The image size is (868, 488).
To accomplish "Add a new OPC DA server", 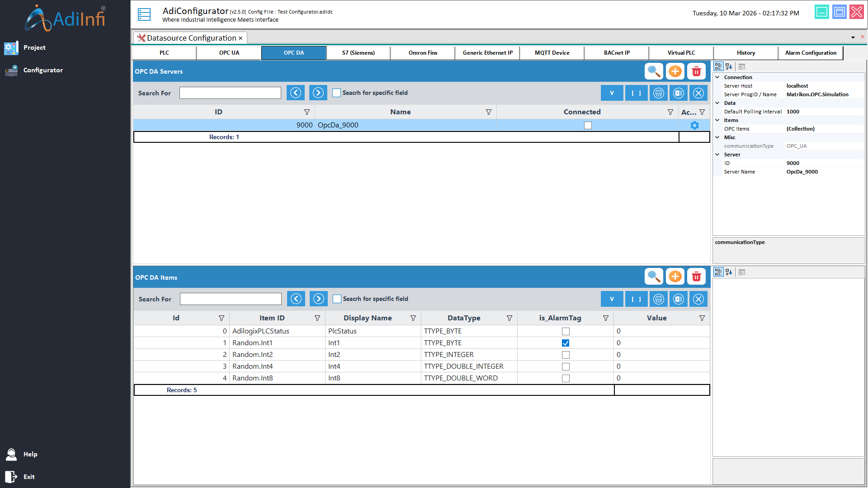I will tap(675, 71).
